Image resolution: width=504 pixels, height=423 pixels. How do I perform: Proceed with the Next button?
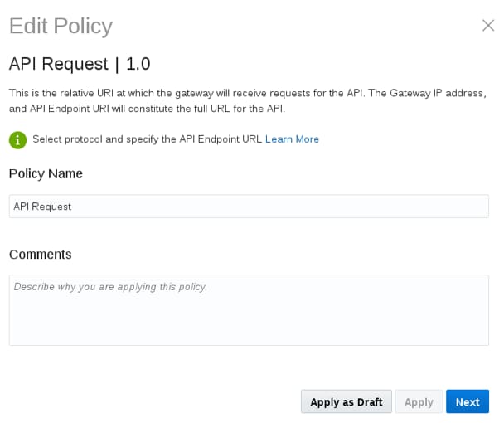(x=467, y=401)
